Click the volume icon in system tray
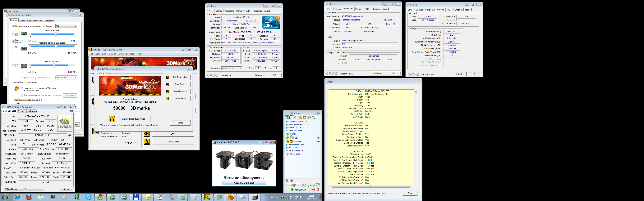This screenshot has height=201, width=644. (301, 197)
